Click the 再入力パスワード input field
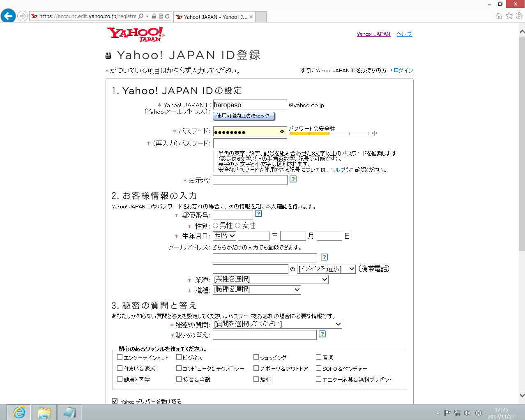Viewport: 525px width, 420px height. (x=250, y=143)
